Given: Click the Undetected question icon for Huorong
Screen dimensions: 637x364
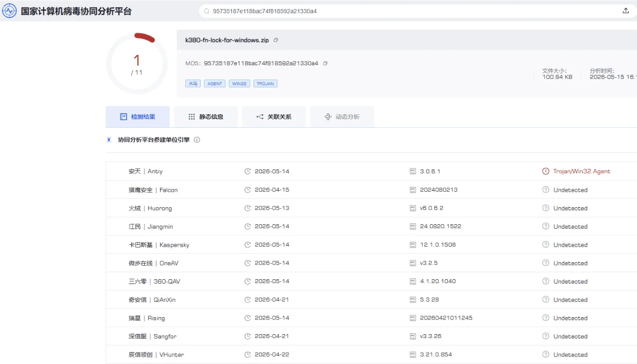Looking at the screenshot, I should pyautogui.click(x=546, y=208).
